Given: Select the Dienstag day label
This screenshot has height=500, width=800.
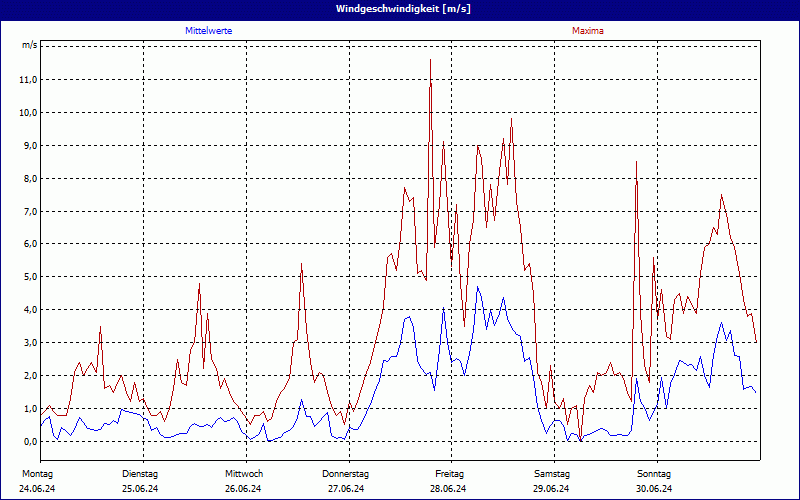Looking at the screenshot, I should pyautogui.click(x=140, y=473).
